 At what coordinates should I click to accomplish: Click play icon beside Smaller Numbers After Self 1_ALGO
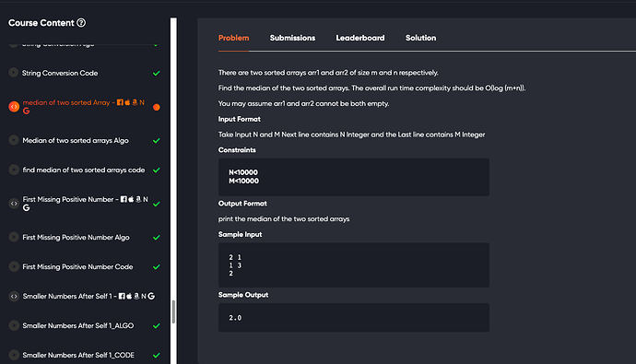pyautogui.click(x=14, y=325)
